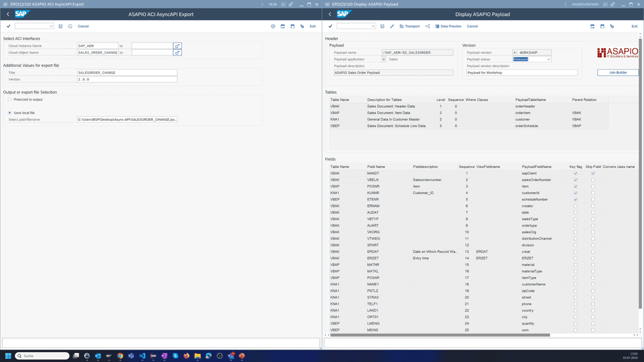Click the selection icon next to Cloud Object Name

(177, 53)
